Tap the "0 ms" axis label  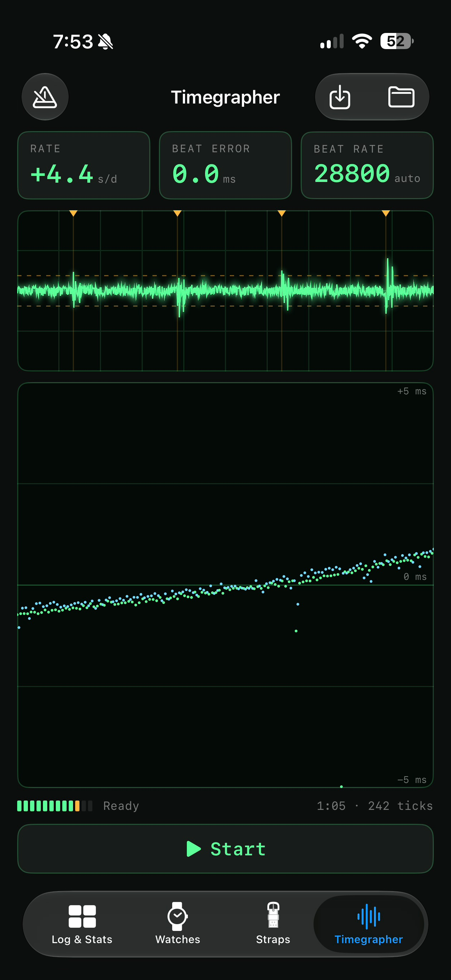[x=415, y=577]
